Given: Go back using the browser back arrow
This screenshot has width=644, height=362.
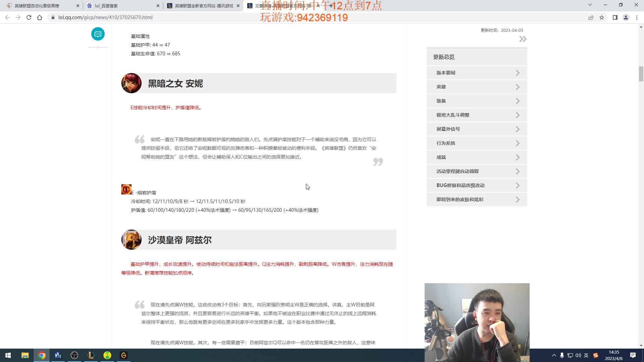Looking at the screenshot, I should 7,17.
